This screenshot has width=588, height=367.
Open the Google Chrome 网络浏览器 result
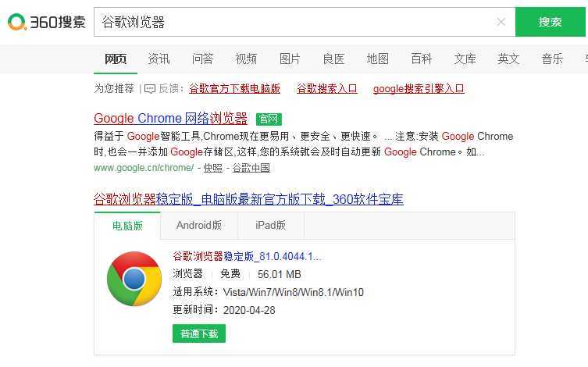pos(170,119)
